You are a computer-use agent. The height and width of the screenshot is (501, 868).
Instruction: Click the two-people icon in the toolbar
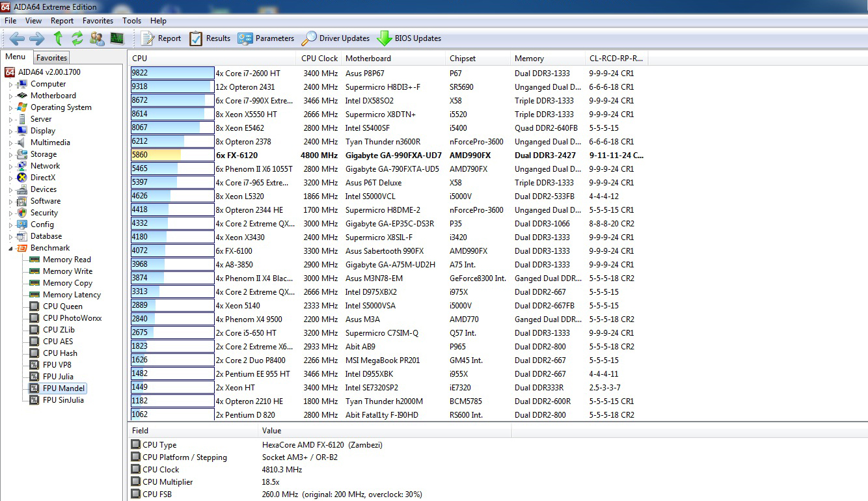click(x=97, y=38)
